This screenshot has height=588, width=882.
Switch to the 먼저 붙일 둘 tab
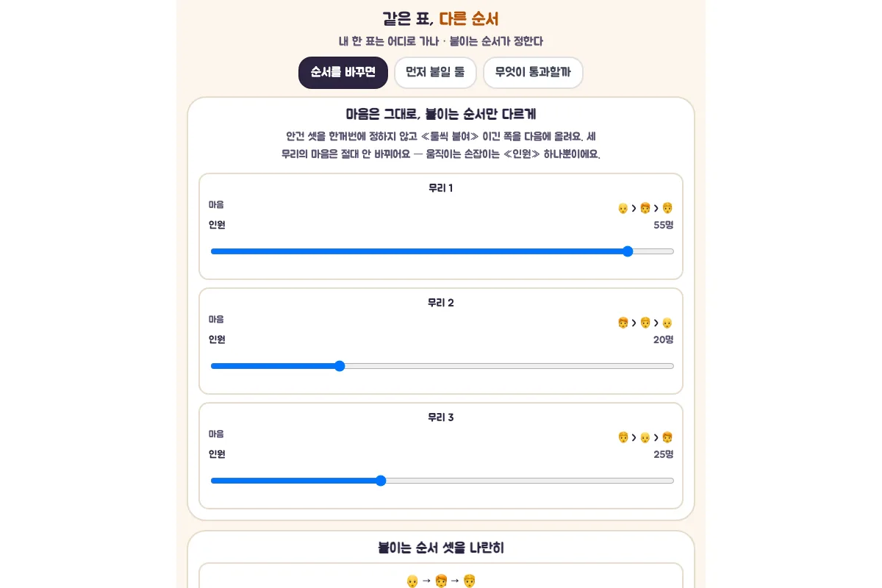coord(435,73)
